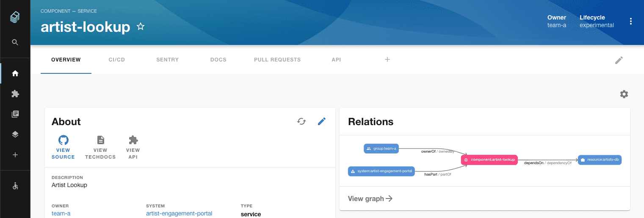Refresh the entity in the About card
The width and height of the screenshot is (644, 218).
point(301,122)
